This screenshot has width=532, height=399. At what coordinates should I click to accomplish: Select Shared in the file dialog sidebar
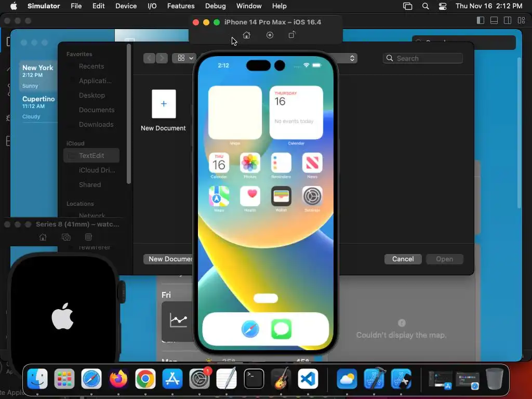91,184
